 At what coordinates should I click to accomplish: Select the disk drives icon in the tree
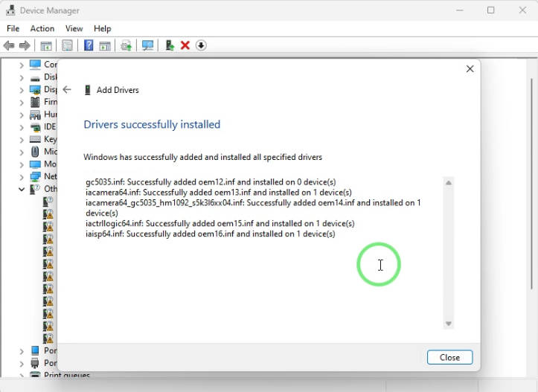[x=35, y=78]
